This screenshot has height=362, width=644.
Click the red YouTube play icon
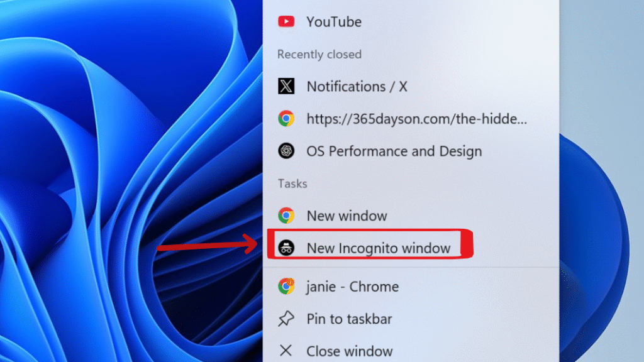pos(286,21)
